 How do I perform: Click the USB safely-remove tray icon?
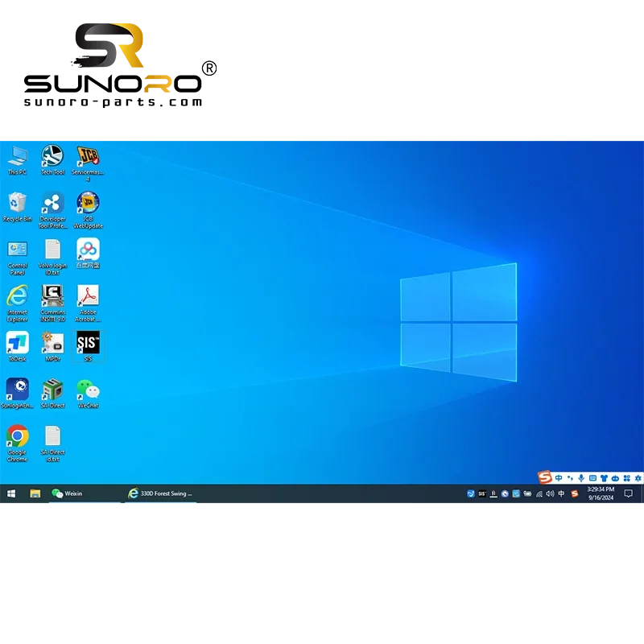click(x=493, y=493)
